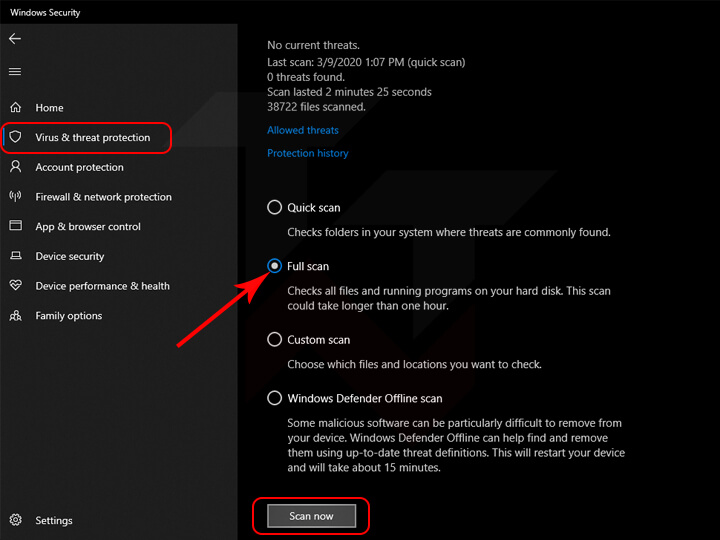
Task: Click 'Choose which files and locations' description
Action: pos(414,364)
